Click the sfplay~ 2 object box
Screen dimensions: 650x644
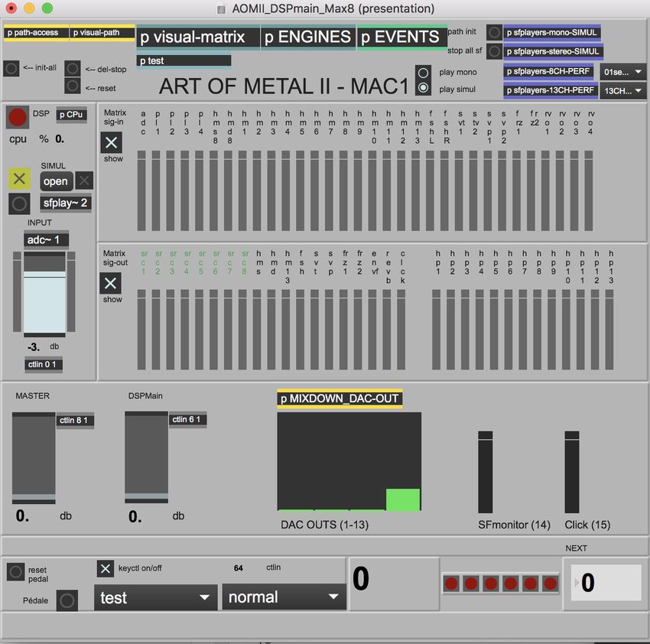(x=66, y=203)
